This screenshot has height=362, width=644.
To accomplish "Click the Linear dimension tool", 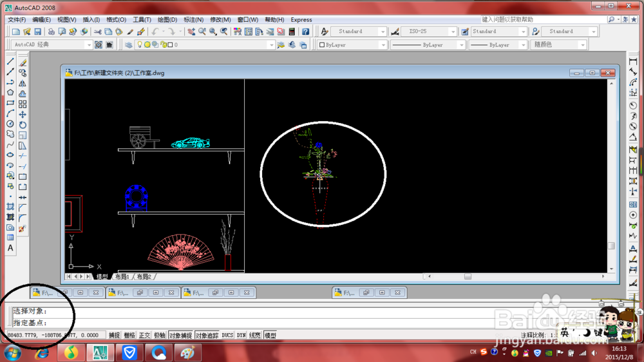I will [633, 62].
